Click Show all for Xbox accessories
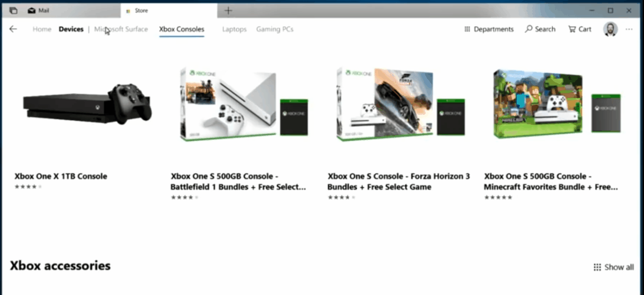The width and height of the screenshot is (644, 295). 614,267
